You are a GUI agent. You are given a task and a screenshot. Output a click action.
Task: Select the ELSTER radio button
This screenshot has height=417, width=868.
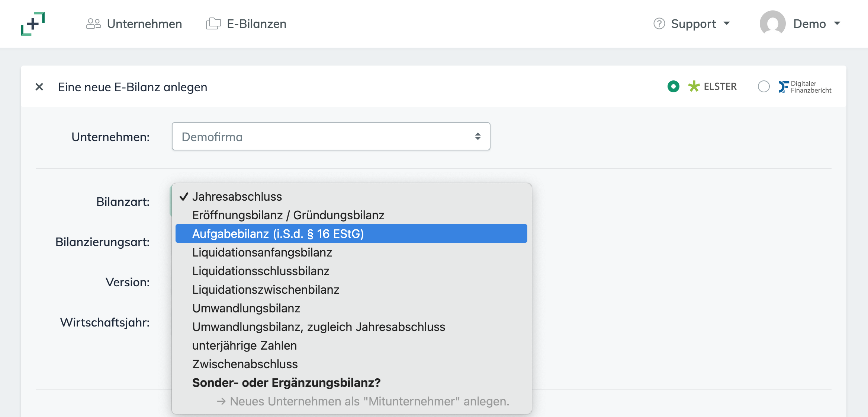(x=674, y=86)
